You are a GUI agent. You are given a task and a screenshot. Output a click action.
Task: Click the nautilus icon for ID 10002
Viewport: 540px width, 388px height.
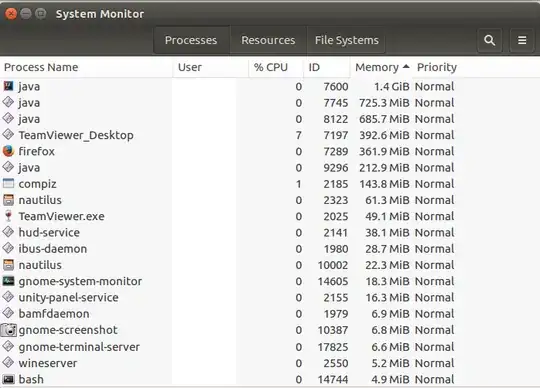(x=8, y=265)
